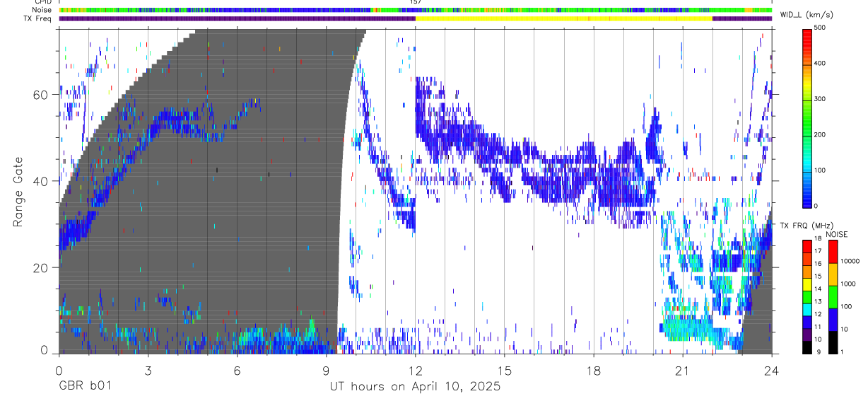The image size is (868, 401).
Task: Click the Noise row label at top left
Action: click(x=41, y=10)
